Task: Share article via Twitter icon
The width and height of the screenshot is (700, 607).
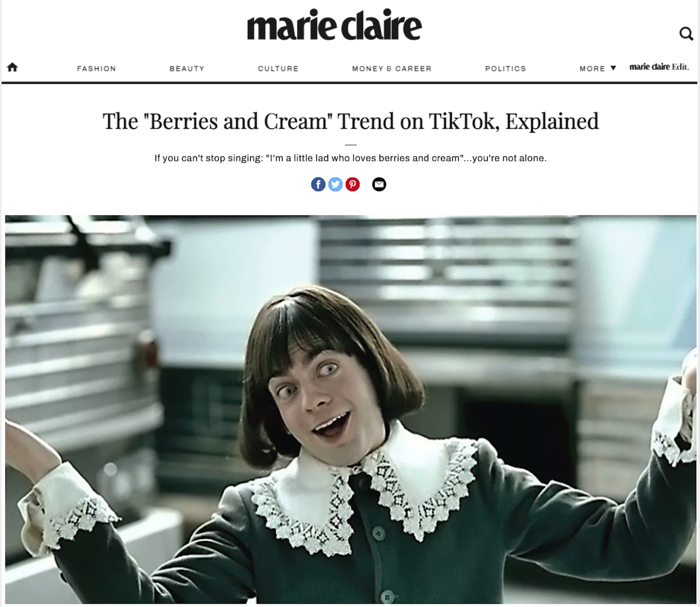Action: [336, 184]
